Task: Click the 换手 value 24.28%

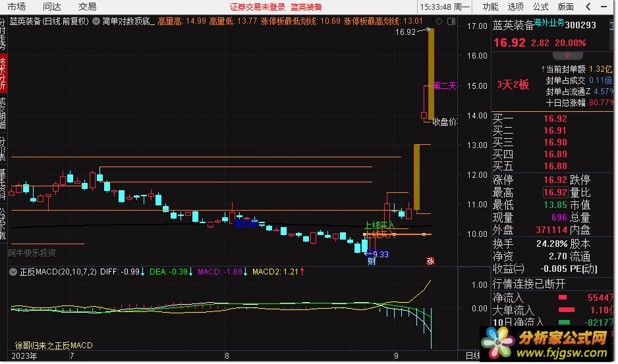Action: click(552, 244)
